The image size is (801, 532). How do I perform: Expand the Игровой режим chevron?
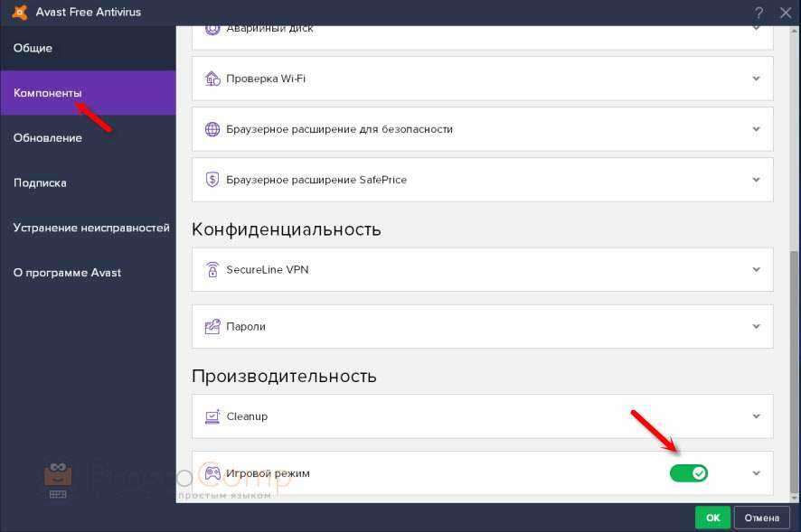[x=756, y=473]
